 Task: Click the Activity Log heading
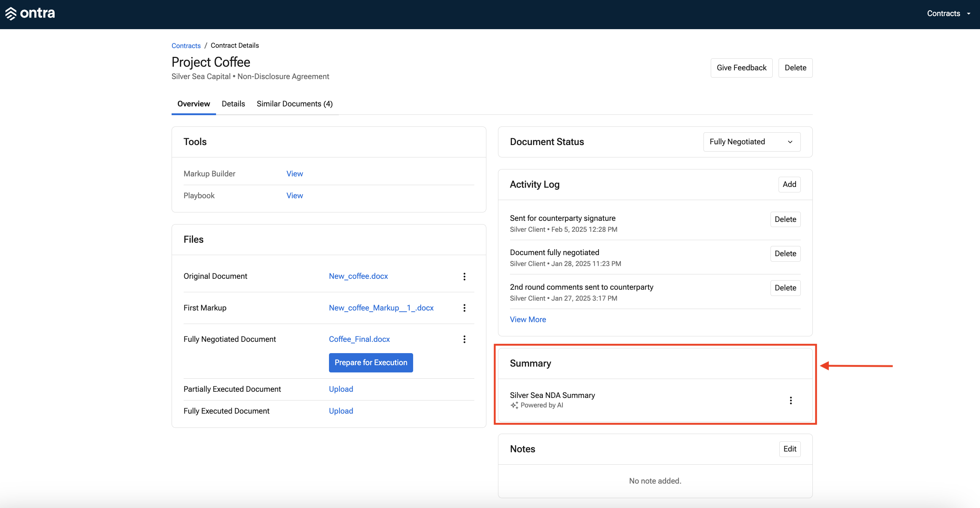[534, 184]
